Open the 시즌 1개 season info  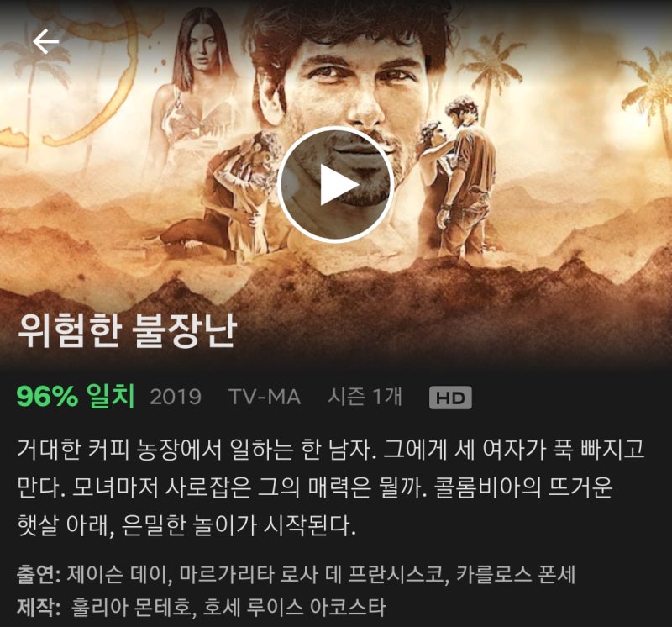point(365,396)
